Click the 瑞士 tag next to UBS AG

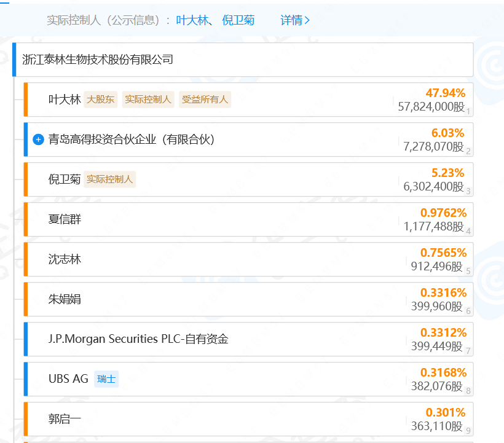(106, 379)
